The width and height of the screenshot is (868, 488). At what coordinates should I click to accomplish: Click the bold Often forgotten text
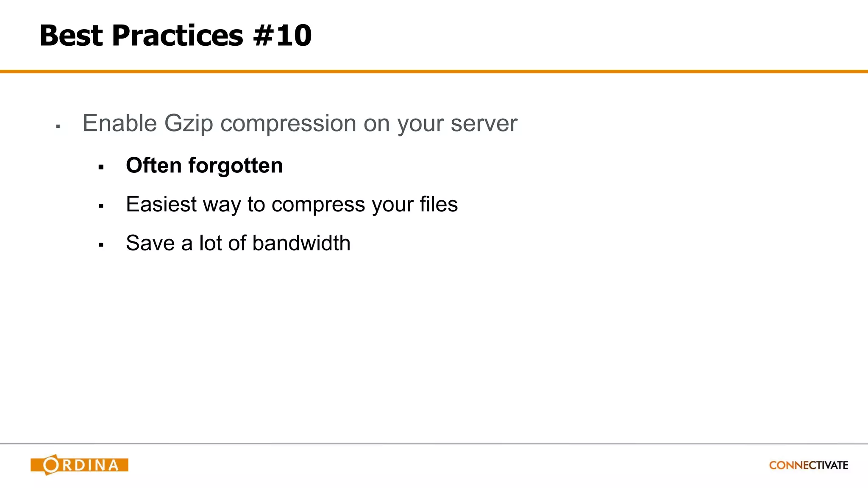[x=204, y=165]
